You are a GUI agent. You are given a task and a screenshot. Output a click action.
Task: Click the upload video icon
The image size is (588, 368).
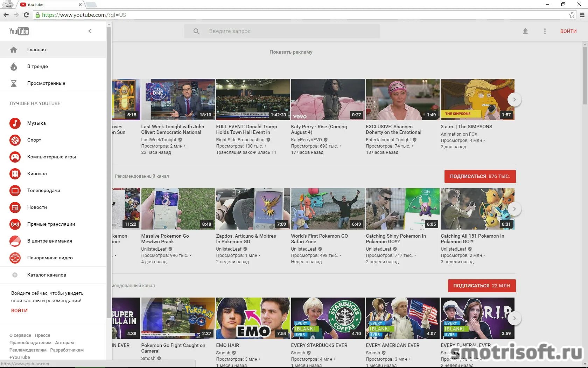click(x=525, y=31)
